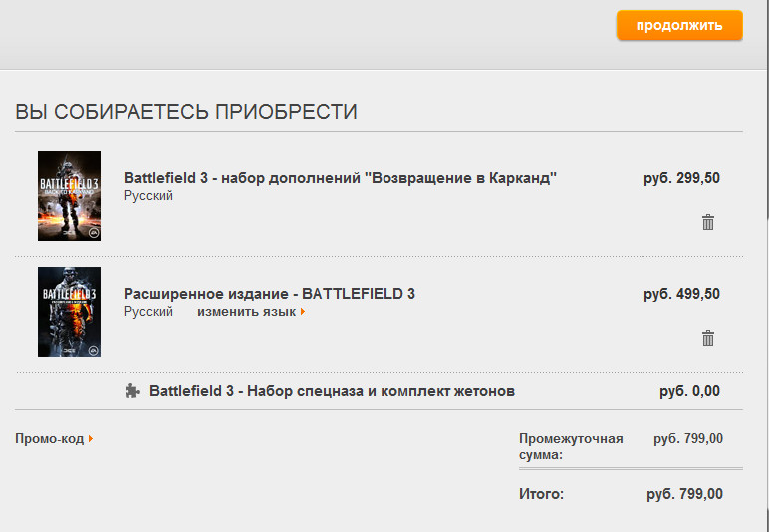The height and width of the screenshot is (532, 769).
Task: Select the Возвращение в Карканд product title
Action: pos(340,178)
